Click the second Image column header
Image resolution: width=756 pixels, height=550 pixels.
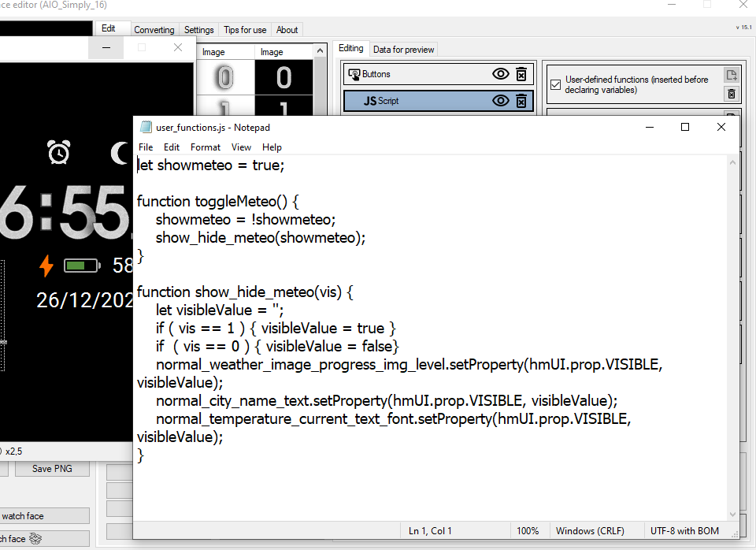pos(283,52)
